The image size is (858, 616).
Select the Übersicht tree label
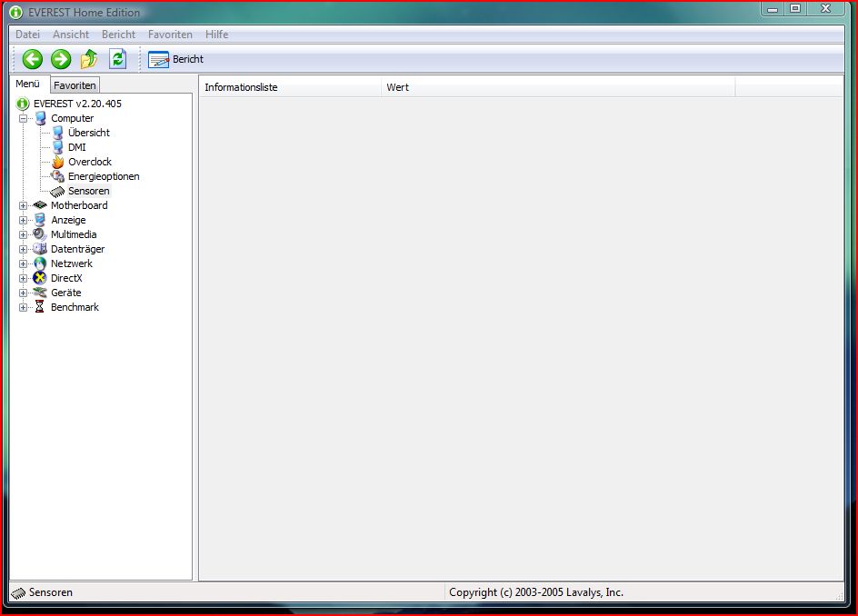tap(89, 133)
